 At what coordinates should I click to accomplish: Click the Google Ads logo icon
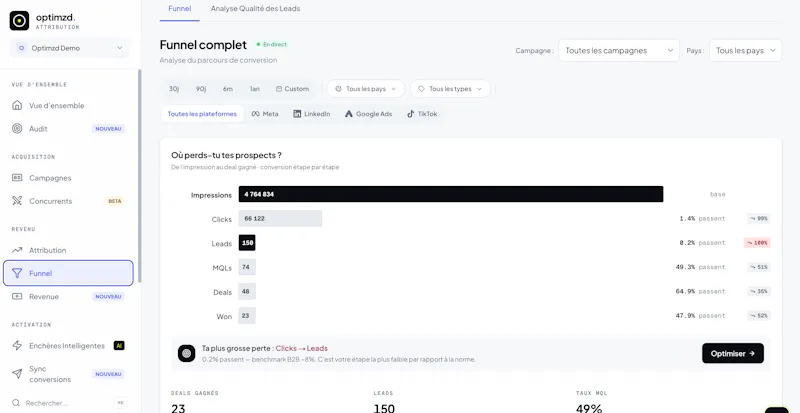(x=349, y=114)
